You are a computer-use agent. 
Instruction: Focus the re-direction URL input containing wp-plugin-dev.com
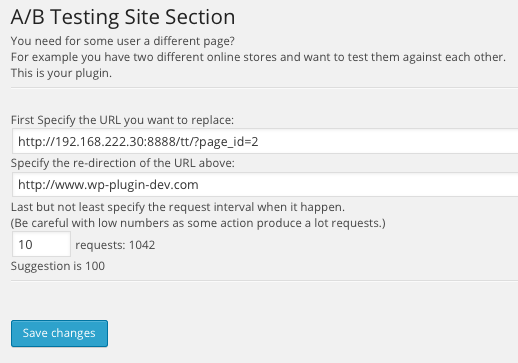265,184
